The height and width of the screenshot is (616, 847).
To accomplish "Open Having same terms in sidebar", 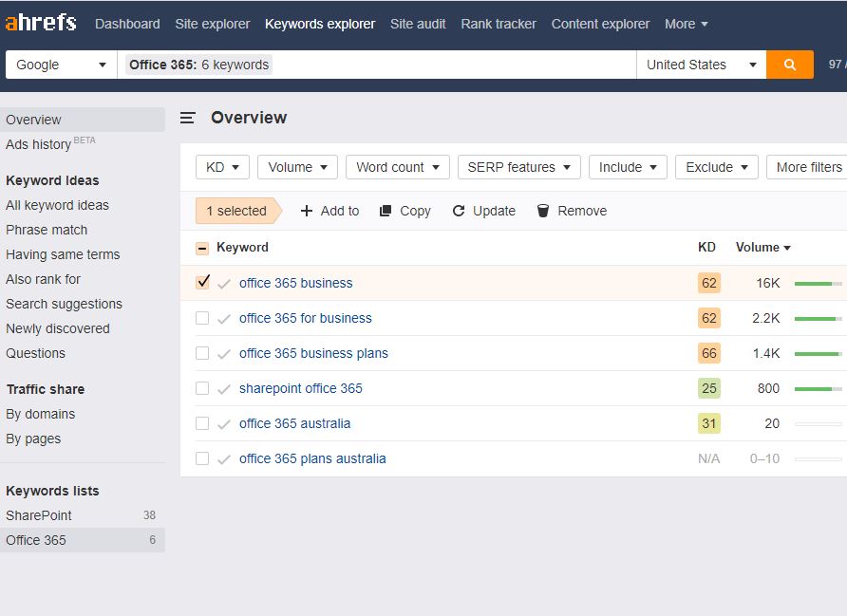I will [x=63, y=254].
